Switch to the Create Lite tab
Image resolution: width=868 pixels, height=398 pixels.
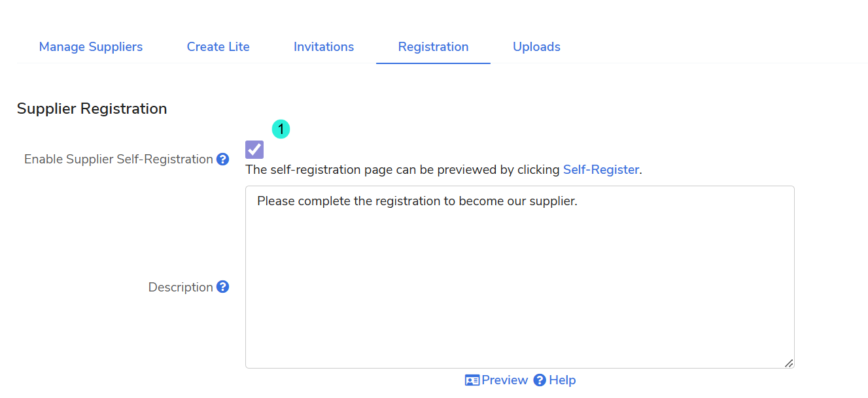218,47
